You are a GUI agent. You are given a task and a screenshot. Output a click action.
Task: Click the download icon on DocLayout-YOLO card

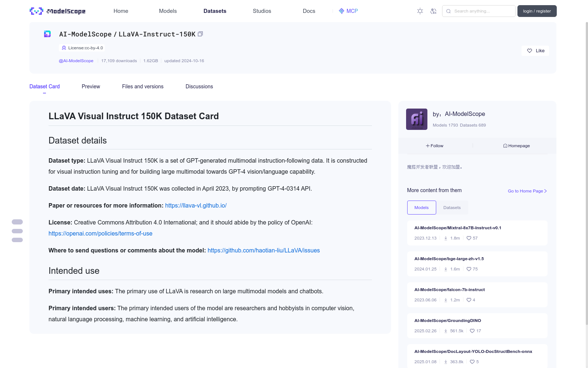pos(446,362)
